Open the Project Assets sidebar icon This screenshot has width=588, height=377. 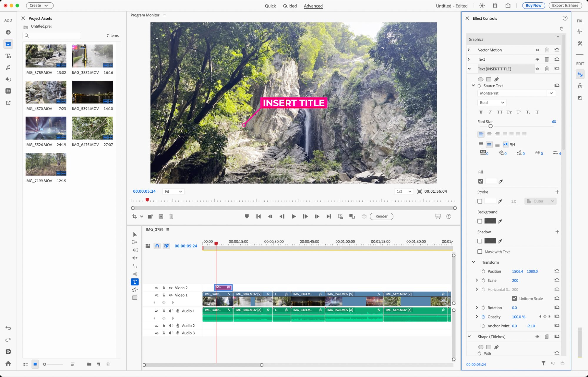tap(8, 44)
